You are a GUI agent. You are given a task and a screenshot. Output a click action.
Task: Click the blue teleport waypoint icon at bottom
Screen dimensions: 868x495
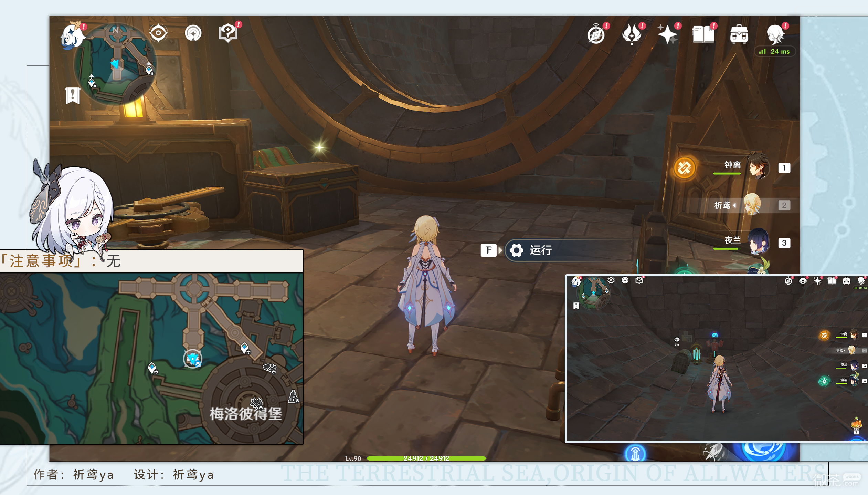[x=635, y=453]
